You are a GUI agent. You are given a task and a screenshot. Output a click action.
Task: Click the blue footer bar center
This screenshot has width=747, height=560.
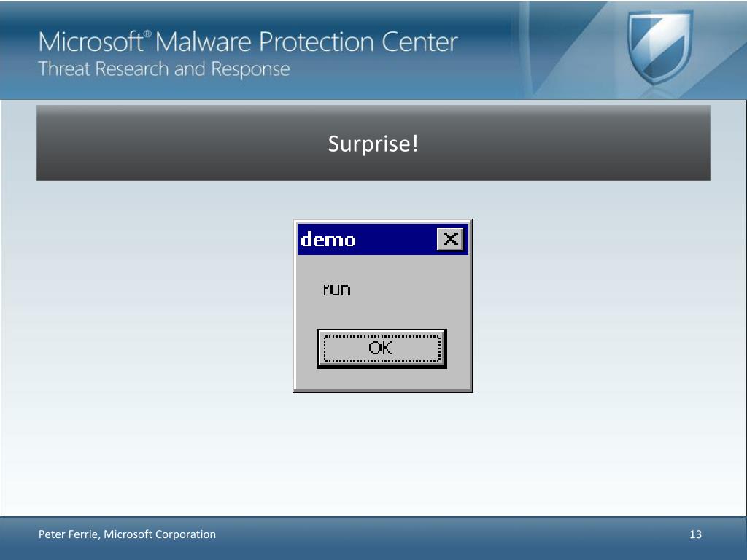click(x=373, y=538)
